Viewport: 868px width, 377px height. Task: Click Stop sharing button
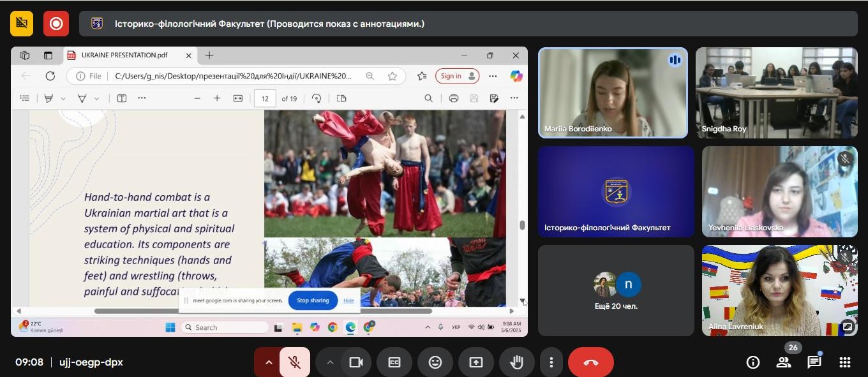313,300
